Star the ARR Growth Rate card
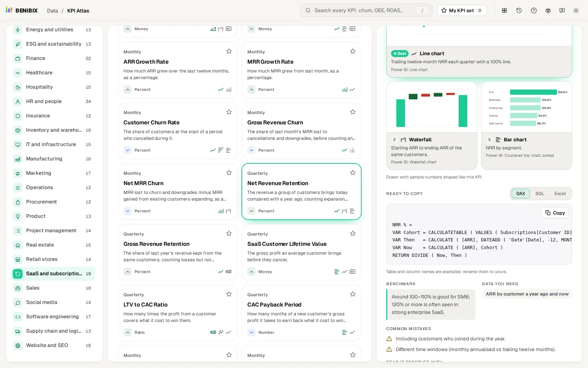The width and height of the screenshot is (588, 368). [x=229, y=51]
